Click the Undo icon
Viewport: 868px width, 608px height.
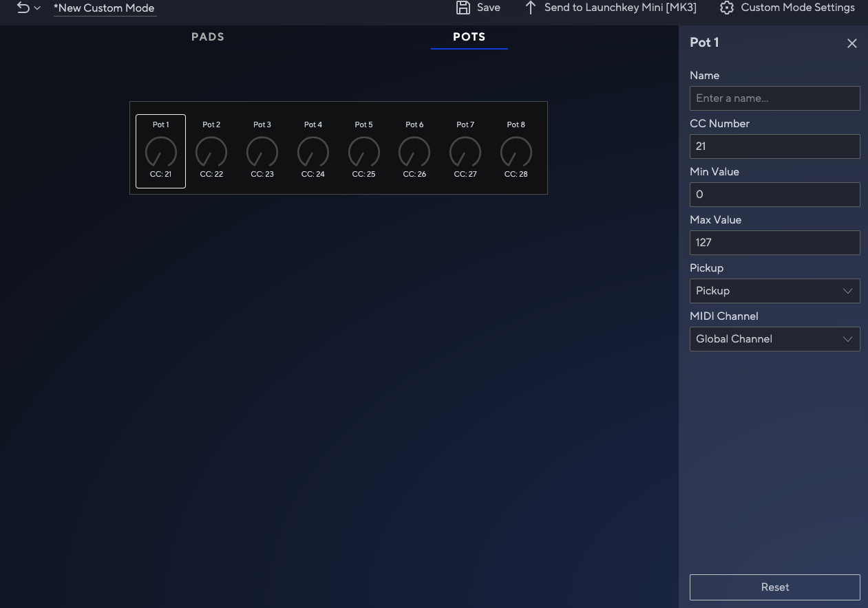point(23,8)
